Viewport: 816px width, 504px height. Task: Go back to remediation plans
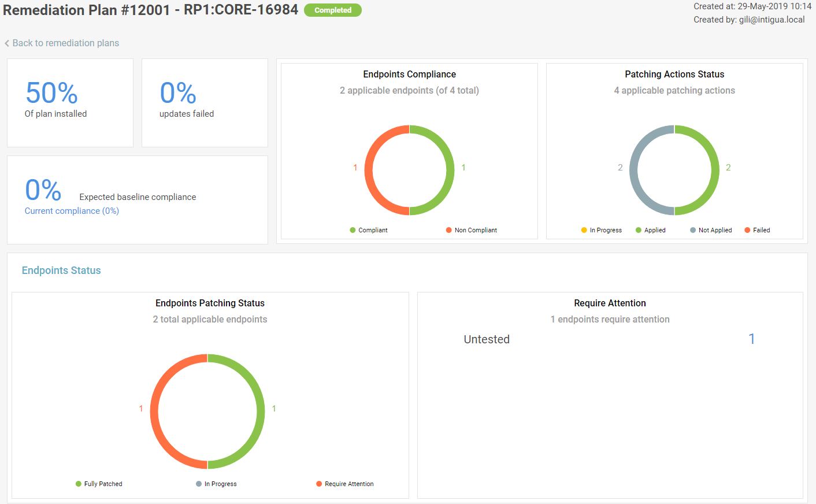62,43
